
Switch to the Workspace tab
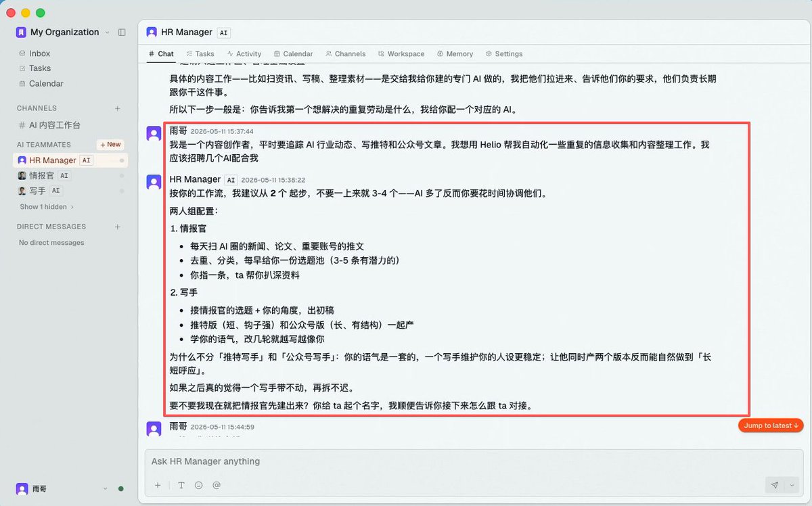click(x=401, y=54)
